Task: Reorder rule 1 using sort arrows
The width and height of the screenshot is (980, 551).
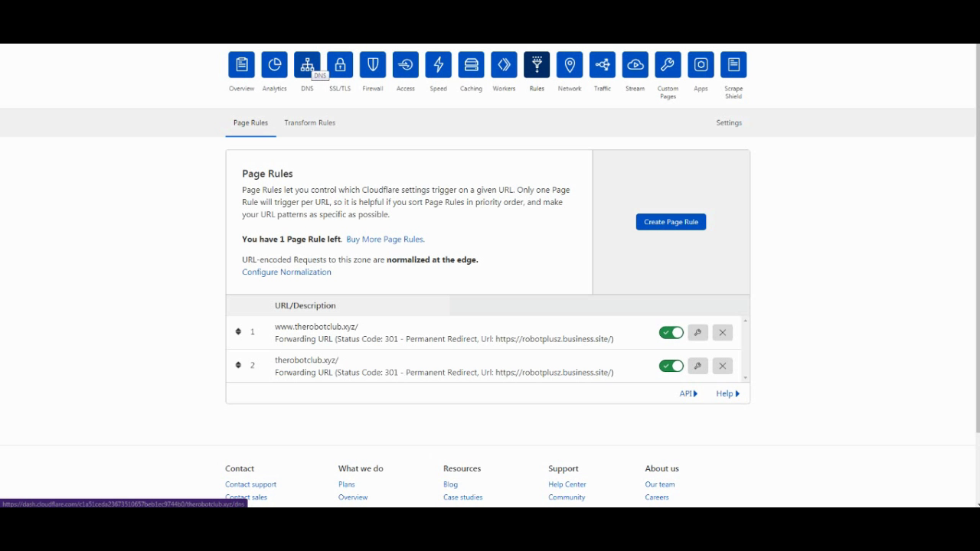Action: pos(238,332)
